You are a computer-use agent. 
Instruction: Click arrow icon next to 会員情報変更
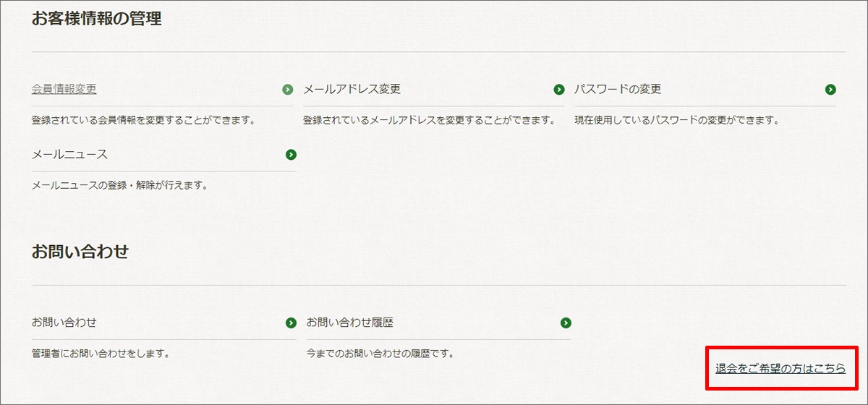[288, 90]
